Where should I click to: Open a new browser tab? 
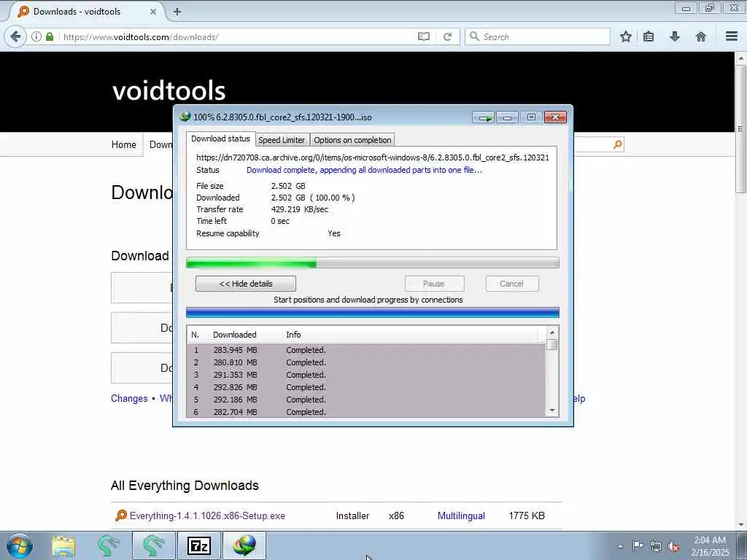coord(177,12)
